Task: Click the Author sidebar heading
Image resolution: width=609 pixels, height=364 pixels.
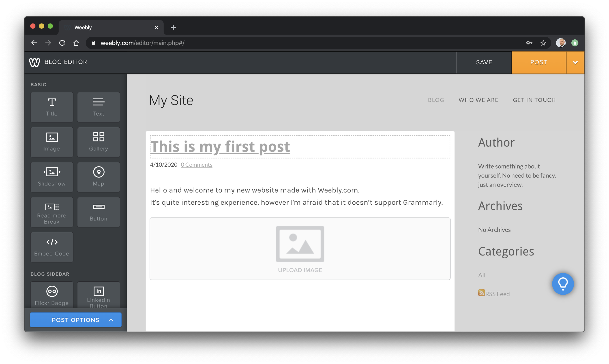Action: point(496,143)
